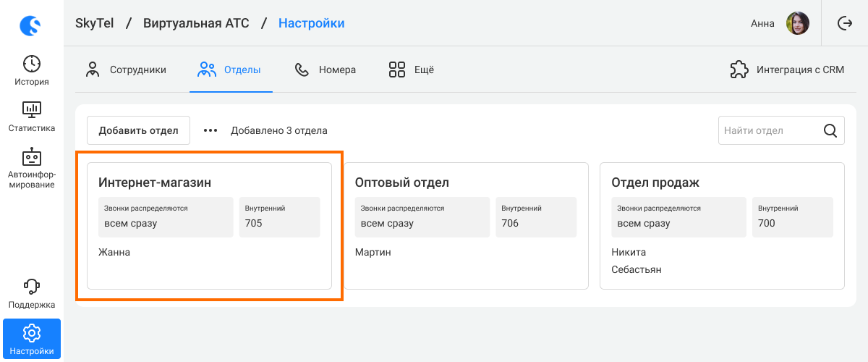Viewport: 868px width, 362px height.
Task: Open Поддержка headset icon
Action: tap(32, 287)
